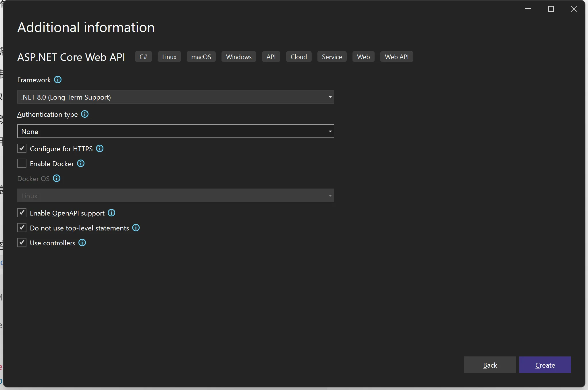Open the Authentication type dropdown
The image size is (588, 390).
point(176,131)
